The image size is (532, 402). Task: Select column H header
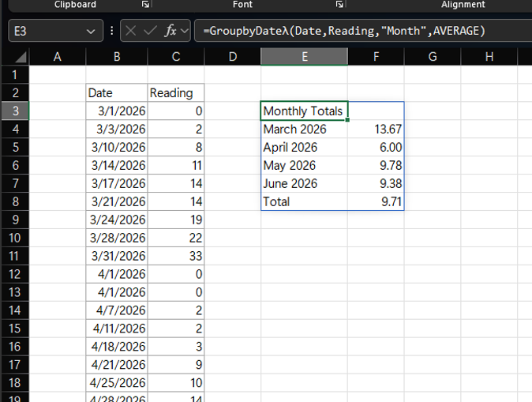[489, 56]
